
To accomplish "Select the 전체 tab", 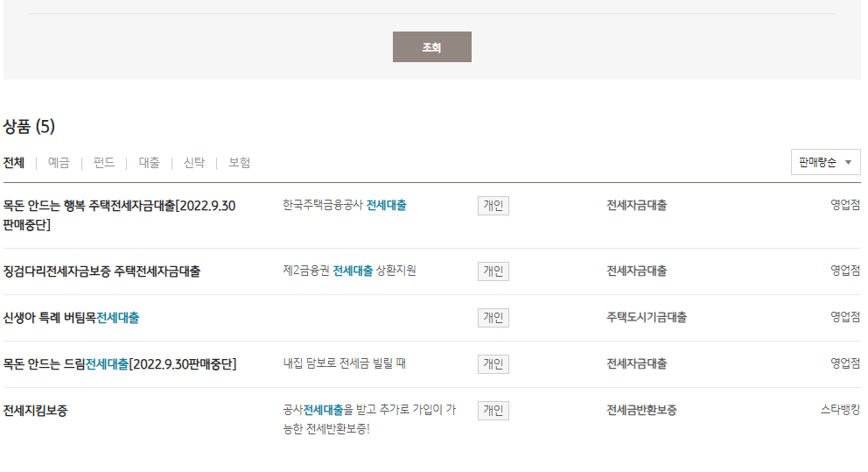I will point(14,163).
